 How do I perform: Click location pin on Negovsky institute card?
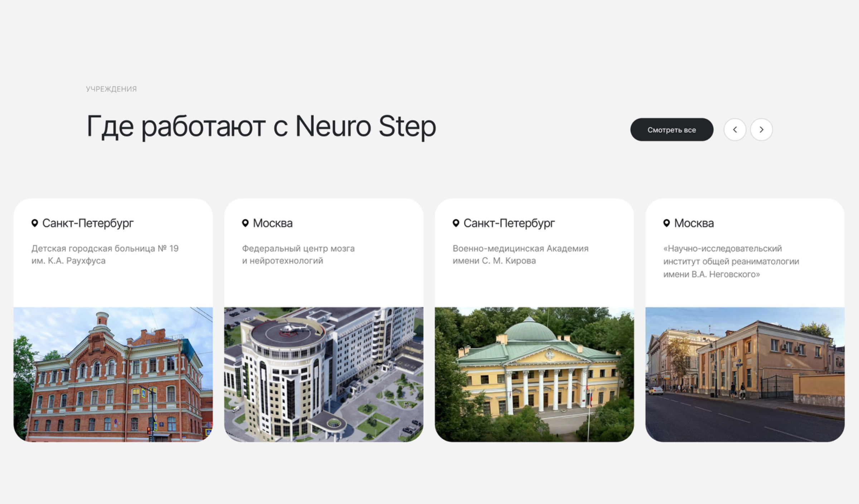pyautogui.click(x=666, y=223)
